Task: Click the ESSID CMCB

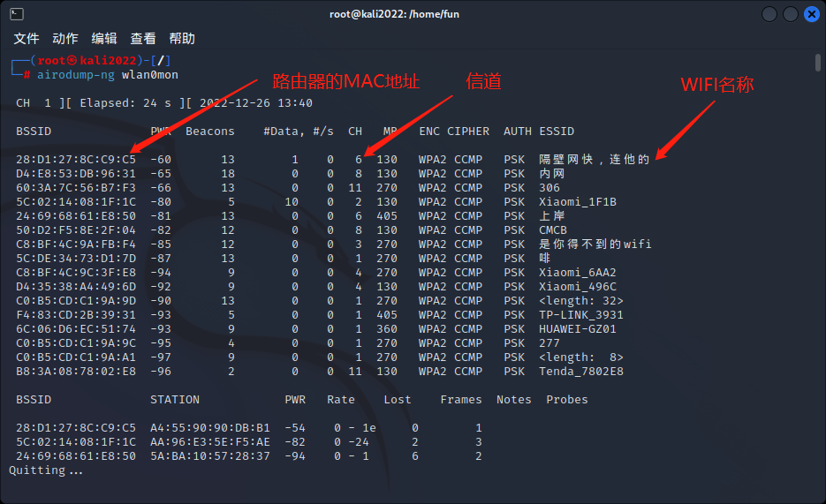Action: [x=553, y=230]
